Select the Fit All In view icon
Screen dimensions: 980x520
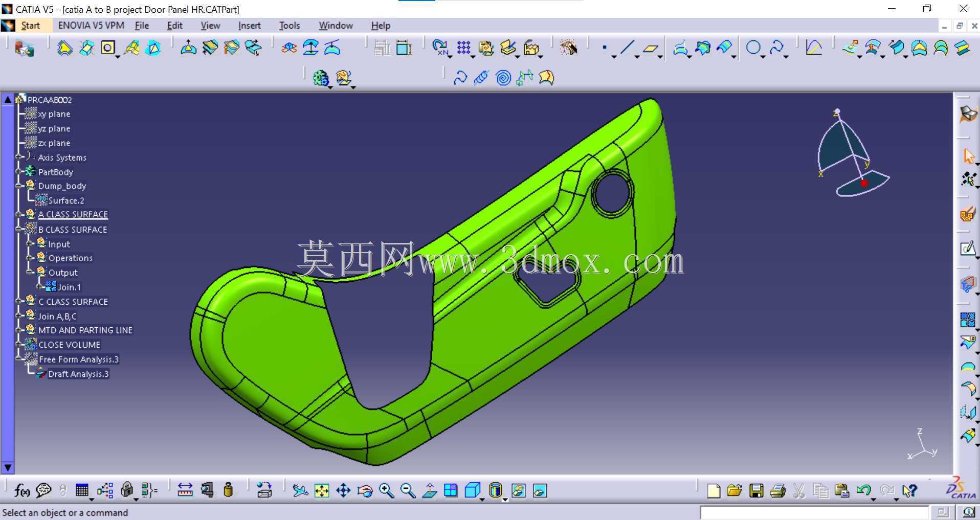(322, 491)
